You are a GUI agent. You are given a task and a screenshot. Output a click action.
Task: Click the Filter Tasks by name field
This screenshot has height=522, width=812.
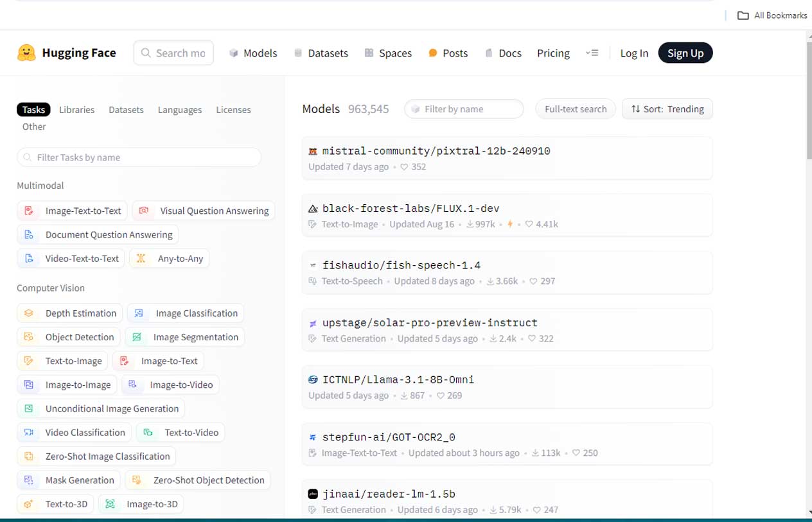click(x=139, y=157)
